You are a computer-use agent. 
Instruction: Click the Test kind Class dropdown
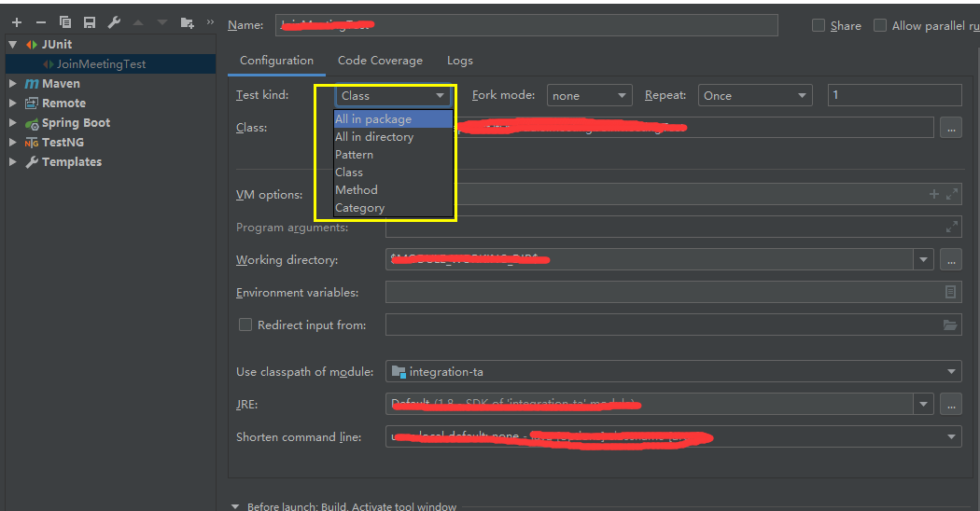393,95
